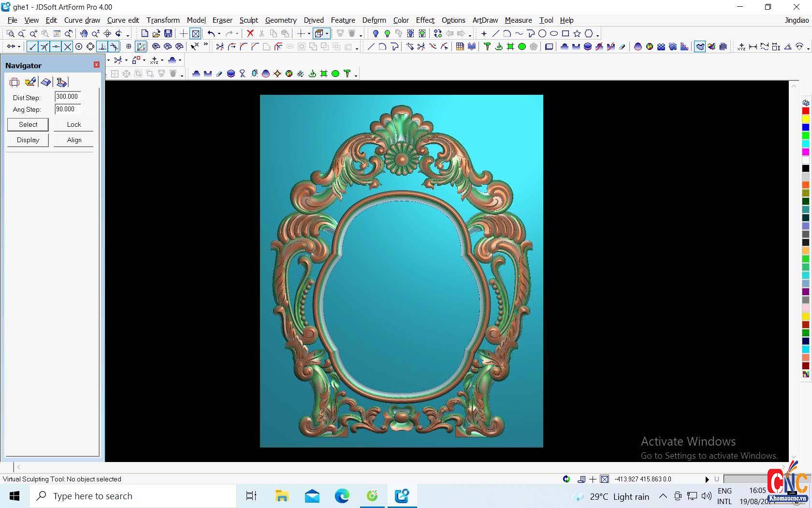
Task: Expand the XYZ coordinate tool dropdown
Action: click(x=162, y=60)
